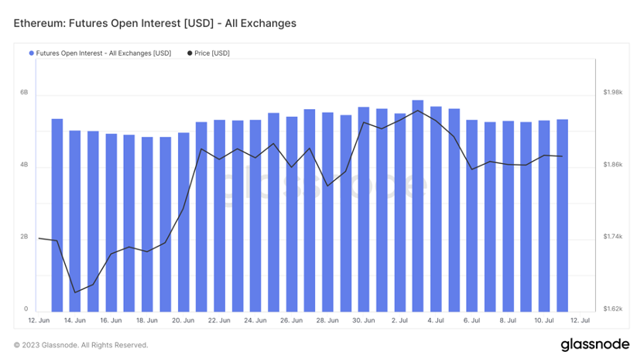Select the last bar before 12. Jul
644x362 pixels.
point(562,214)
